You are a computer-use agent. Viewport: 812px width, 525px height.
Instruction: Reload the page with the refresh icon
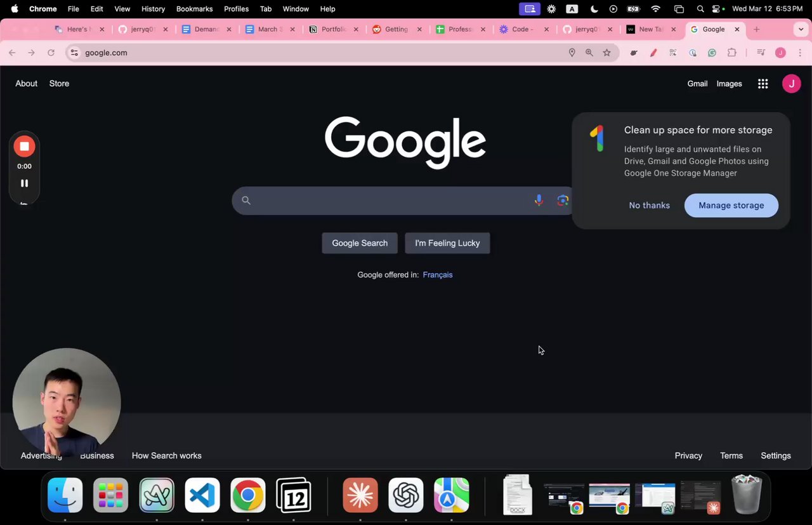coord(51,53)
